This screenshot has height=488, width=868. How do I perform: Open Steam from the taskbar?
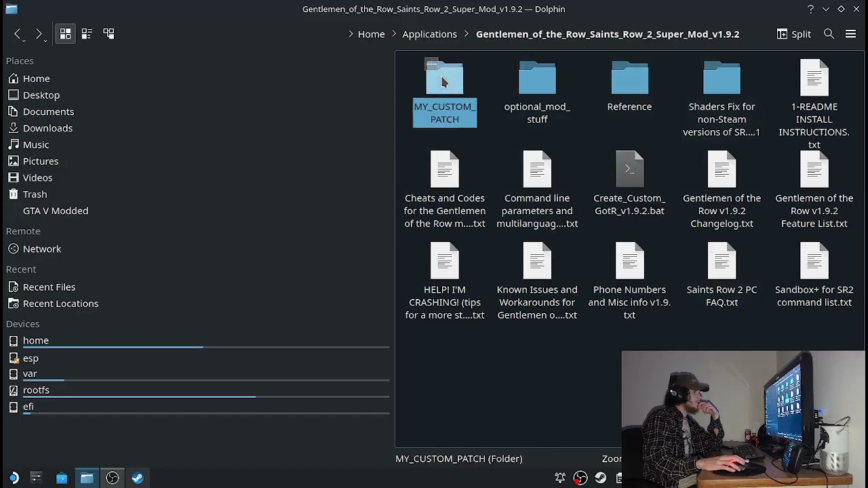138,478
